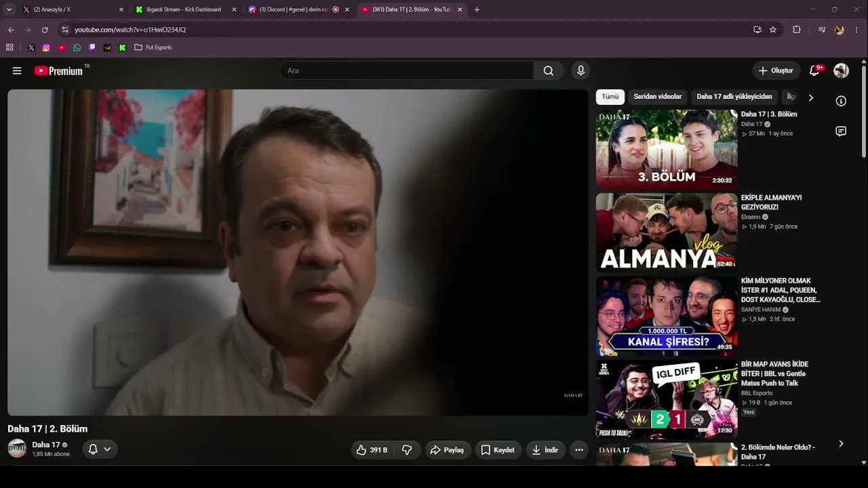Open the IGL DIFF BBL thumbnail
Image resolution: width=868 pixels, height=488 pixels.
click(x=667, y=399)
